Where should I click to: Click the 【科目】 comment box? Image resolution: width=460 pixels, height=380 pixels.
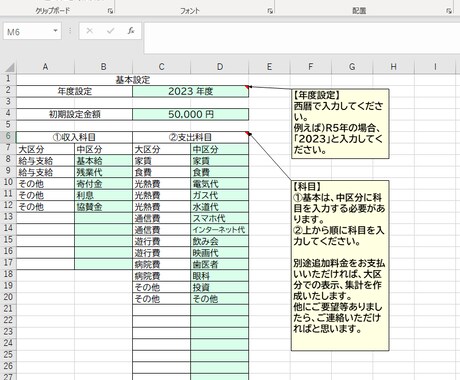pos(340,265)
